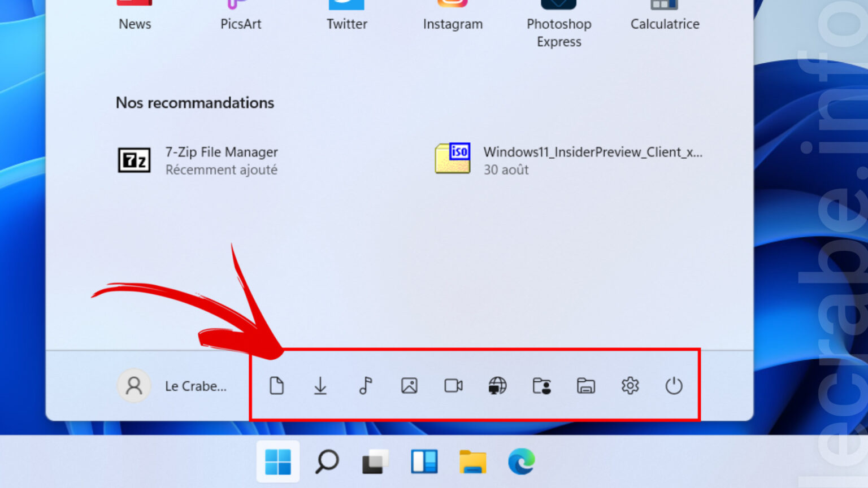Open the Videos folder shortcut

point(453,386)
